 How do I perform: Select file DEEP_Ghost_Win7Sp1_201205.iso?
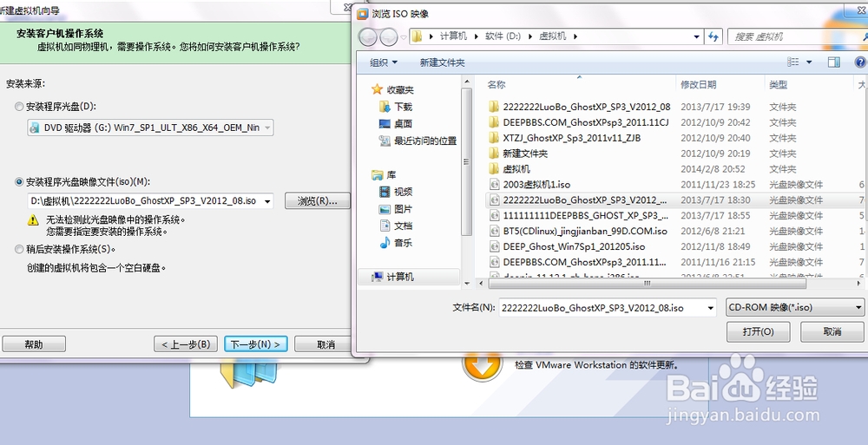coord(567,246)
